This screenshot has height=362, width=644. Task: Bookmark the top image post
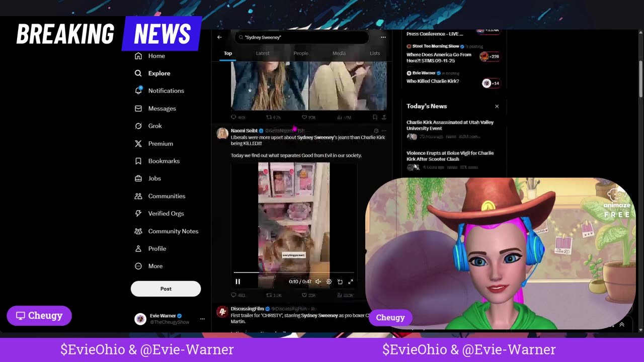pyautogui.click(x=375, y=117)
